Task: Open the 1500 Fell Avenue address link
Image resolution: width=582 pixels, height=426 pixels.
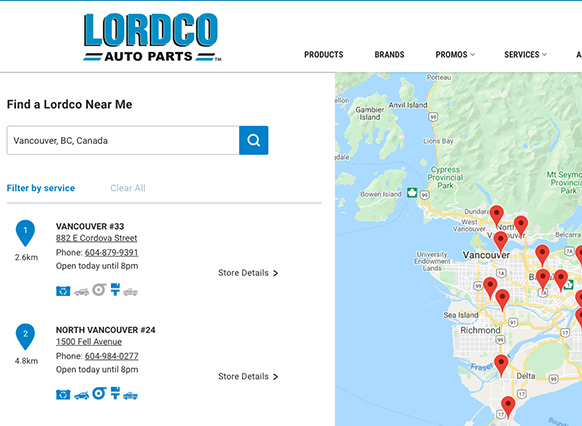Action: coord(89,342)
